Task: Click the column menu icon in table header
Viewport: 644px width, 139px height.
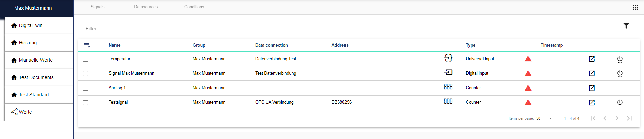Action: point(87,45)
